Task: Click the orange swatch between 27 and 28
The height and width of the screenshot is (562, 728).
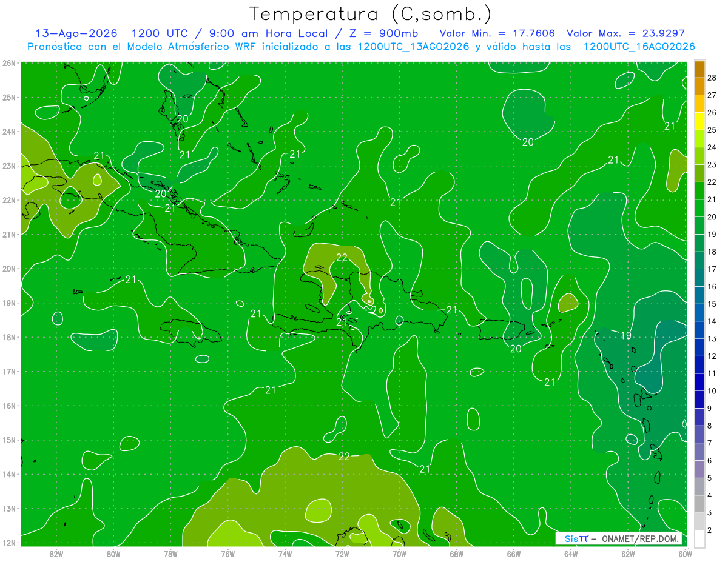Action: [x=699, y=87]
